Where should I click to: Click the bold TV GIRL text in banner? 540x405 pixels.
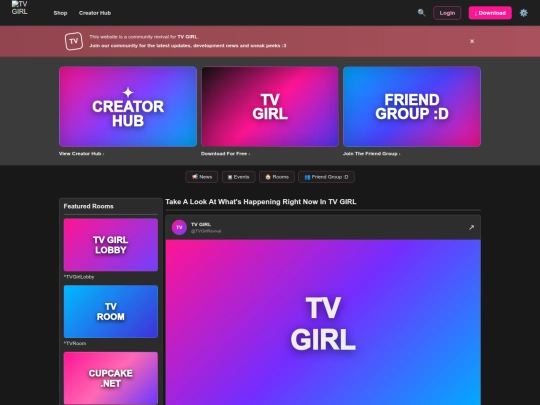click(x=187, y=37)
